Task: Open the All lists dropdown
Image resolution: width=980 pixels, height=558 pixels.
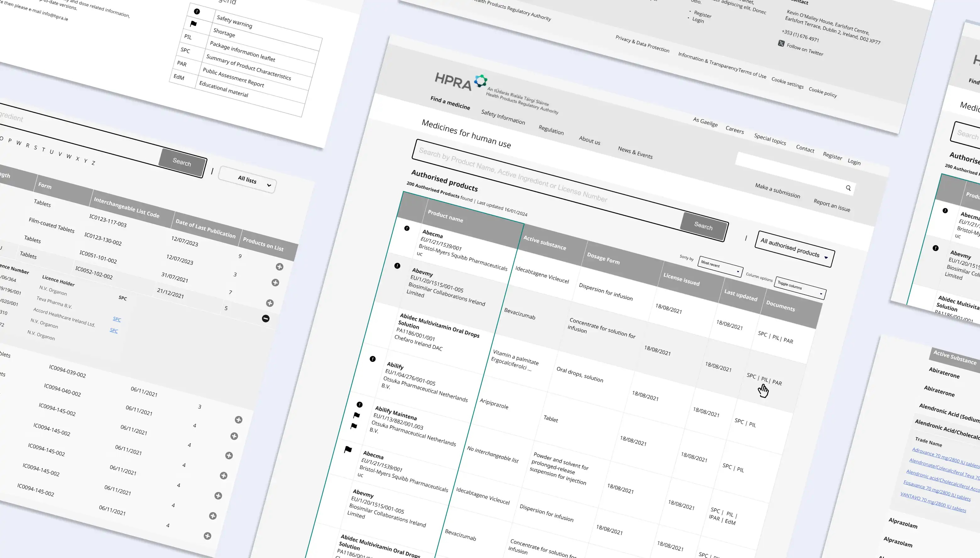Action: coord(248,180)
